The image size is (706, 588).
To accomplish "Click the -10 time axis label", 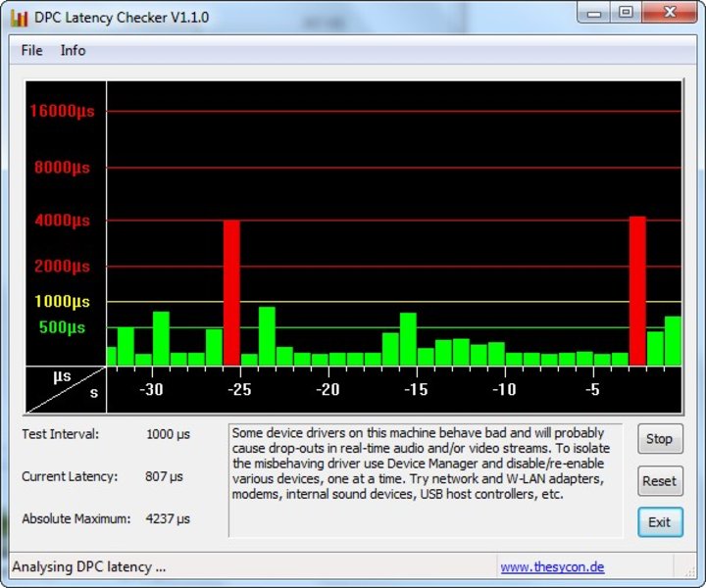I will point(504,390).
